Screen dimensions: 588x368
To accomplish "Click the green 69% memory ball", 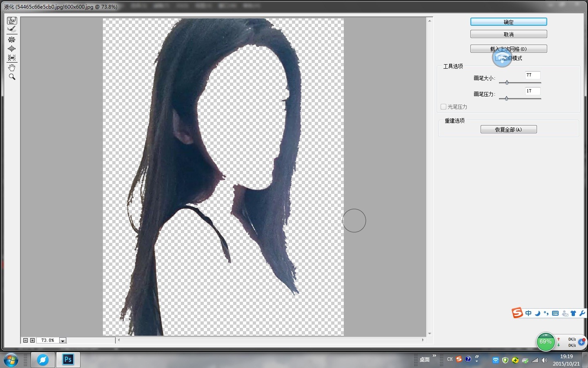I will tap(546, 342).
